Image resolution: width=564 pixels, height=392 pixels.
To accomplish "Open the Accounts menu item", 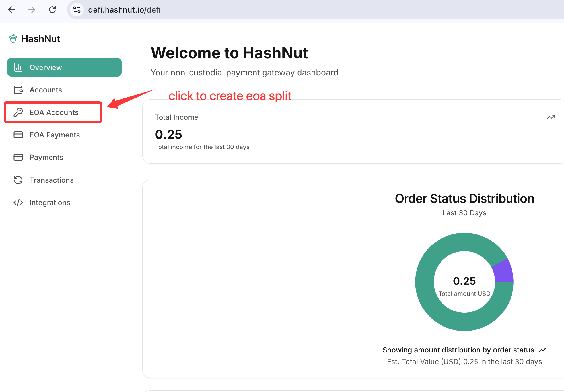I will (64, 90).
